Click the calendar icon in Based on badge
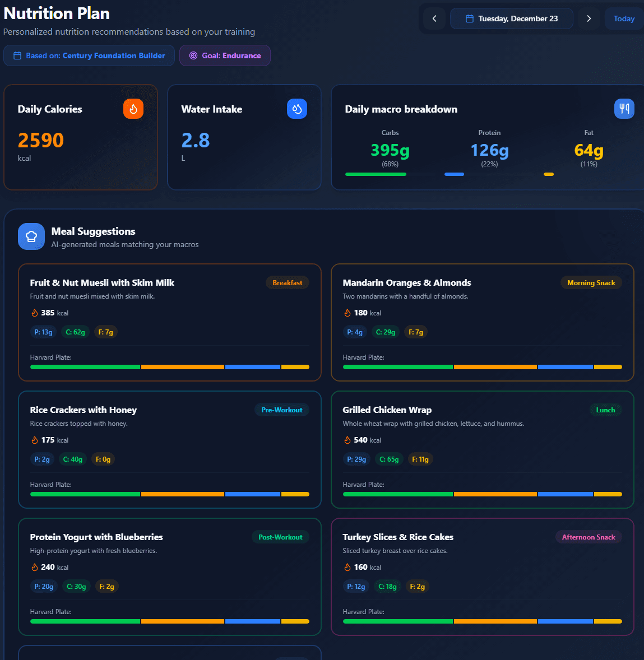Viewport: 644px width, 660px height. (x=17, y=55)
